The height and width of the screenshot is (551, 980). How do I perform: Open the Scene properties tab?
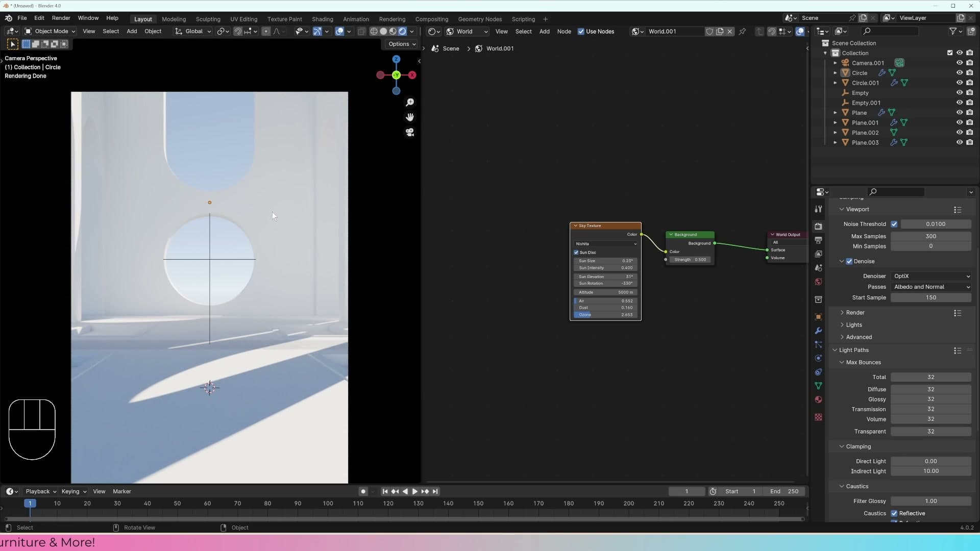pyautogui.click(x=818, y=268)
